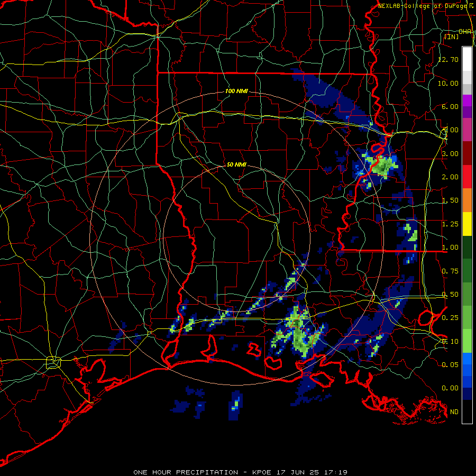
Task: Click the 0.25 legend value
Action: [x=450, y=318]
